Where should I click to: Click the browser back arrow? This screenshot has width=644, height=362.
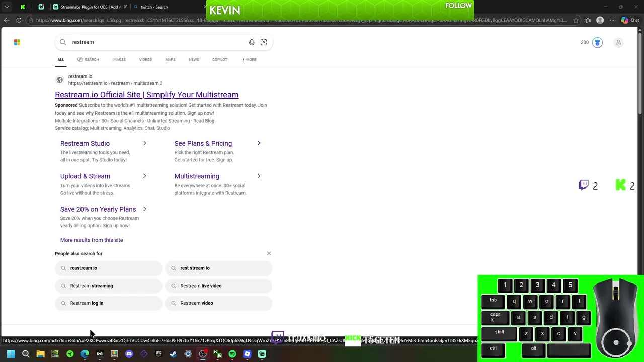6,20
